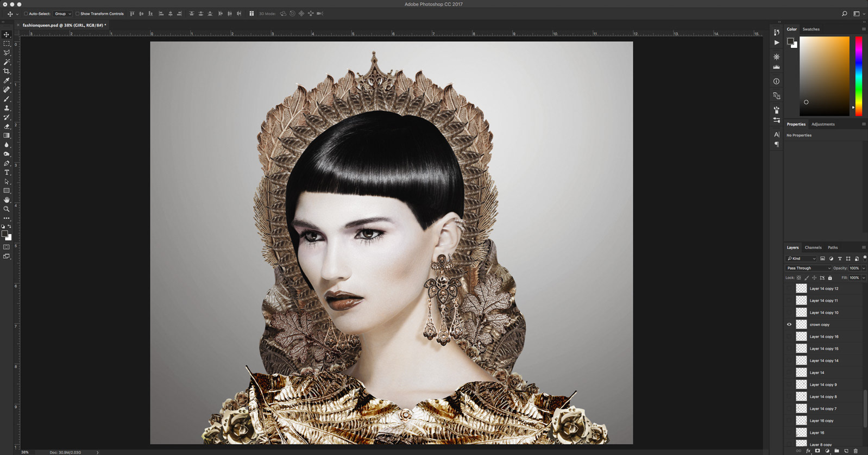Select the Eyedropper tool
868x455 pixels.
point(7,80)
